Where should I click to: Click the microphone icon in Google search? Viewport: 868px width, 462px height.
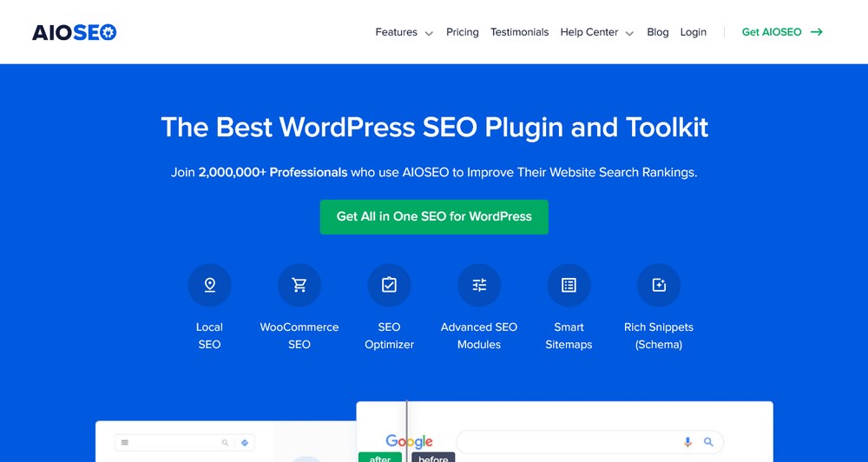point(687,441)
